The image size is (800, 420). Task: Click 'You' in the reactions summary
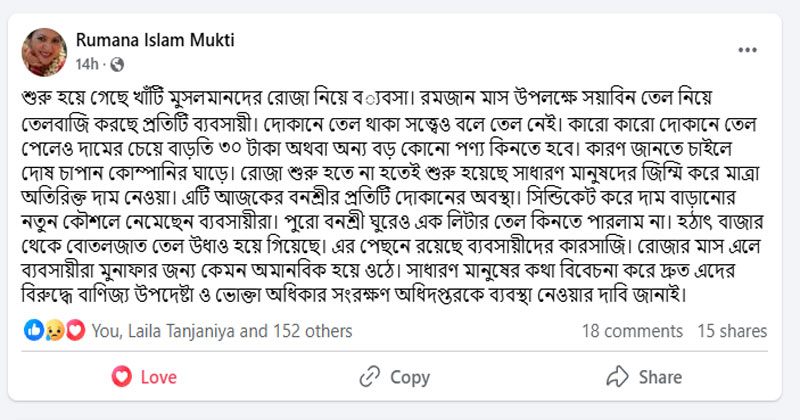pos(104,330)
